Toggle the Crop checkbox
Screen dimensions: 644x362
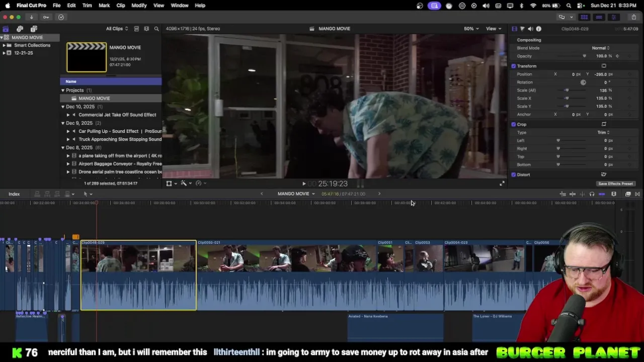point(513,124)
